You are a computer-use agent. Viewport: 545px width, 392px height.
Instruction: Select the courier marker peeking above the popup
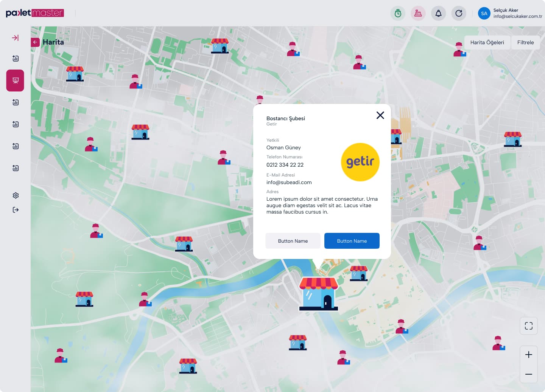260,99
